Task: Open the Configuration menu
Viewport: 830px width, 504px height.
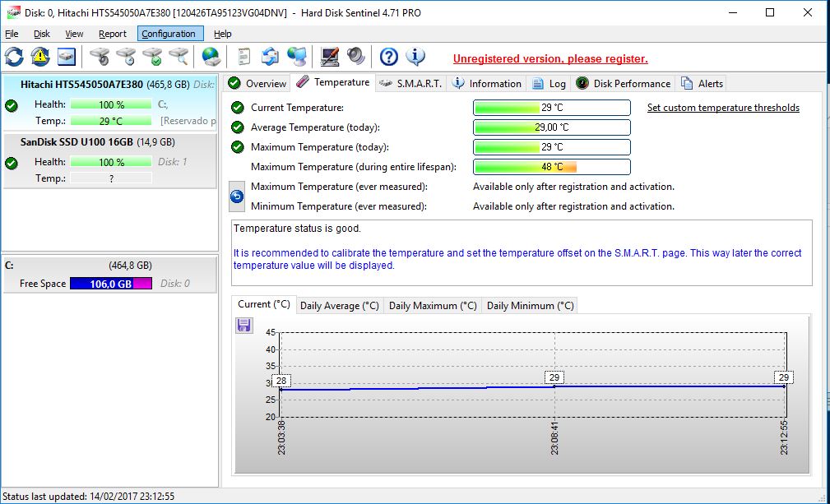Action: tap(169, 34)
